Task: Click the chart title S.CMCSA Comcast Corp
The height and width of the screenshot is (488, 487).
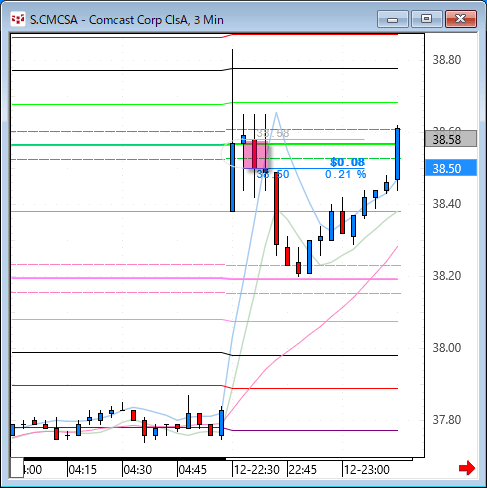Action: coord(127,20)
